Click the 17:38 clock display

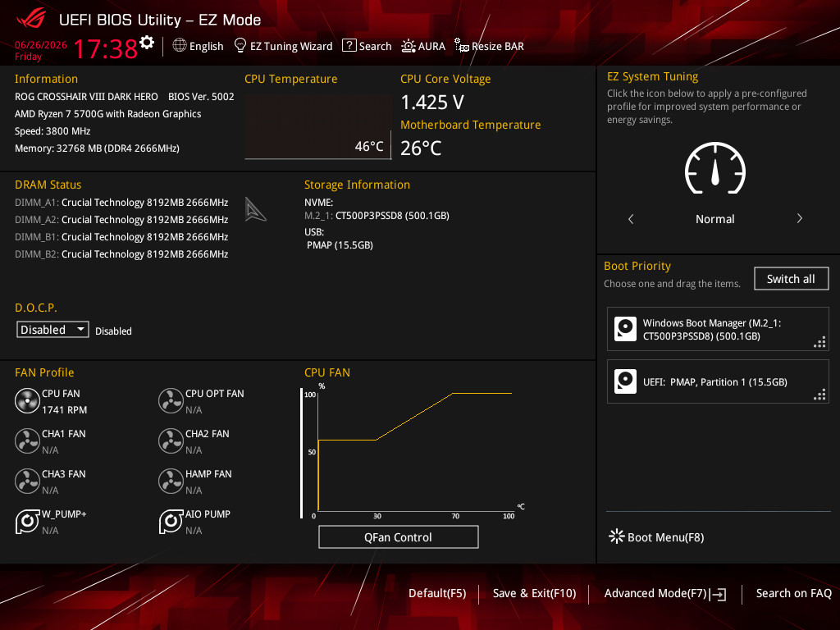[x=106, y=48]
